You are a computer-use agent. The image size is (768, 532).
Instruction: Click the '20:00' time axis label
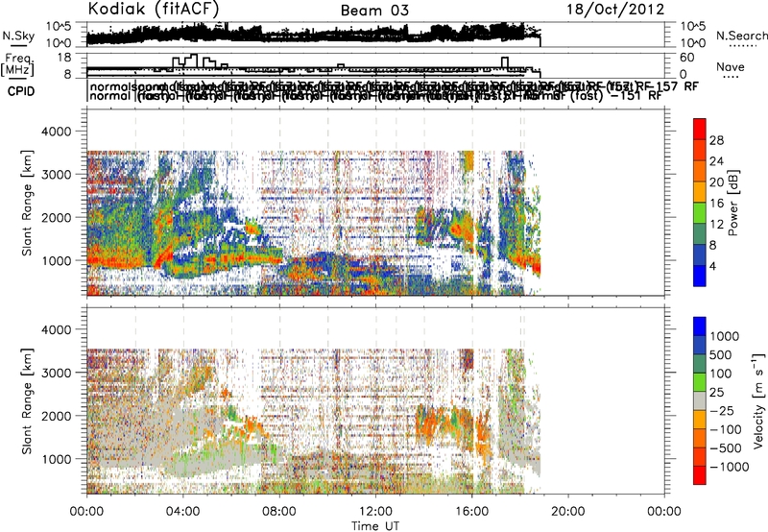click(568, 512)
